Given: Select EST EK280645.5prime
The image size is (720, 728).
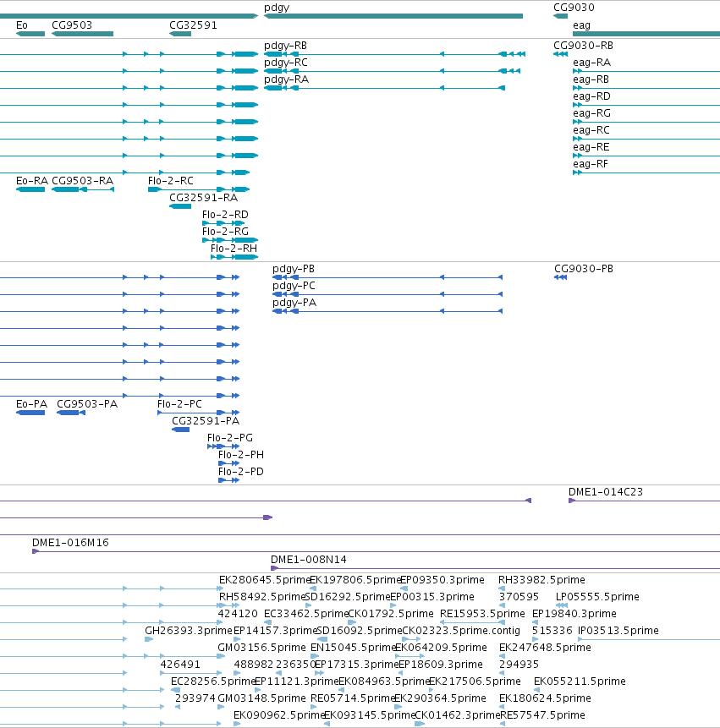Looking at the screenshot, I should point(264,580).
